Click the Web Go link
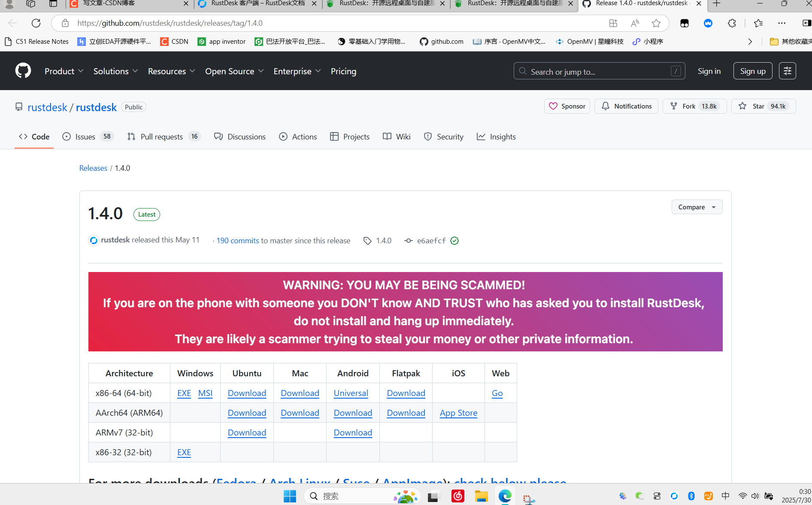Viewport: 812px width, 505px height. tap(497, 393)
